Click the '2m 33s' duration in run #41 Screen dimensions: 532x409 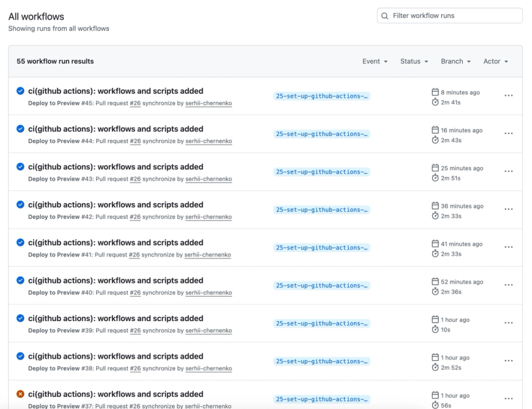[x=451, y=254]
